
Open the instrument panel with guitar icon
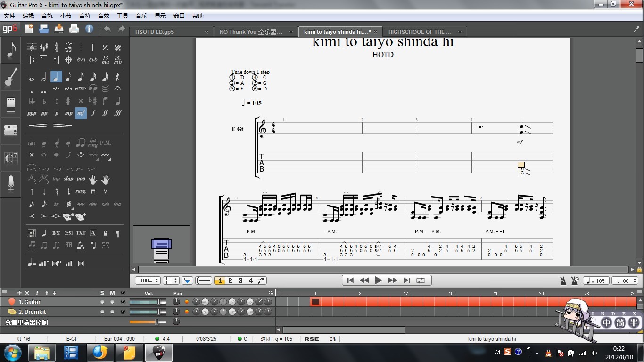tap(11, 77)
